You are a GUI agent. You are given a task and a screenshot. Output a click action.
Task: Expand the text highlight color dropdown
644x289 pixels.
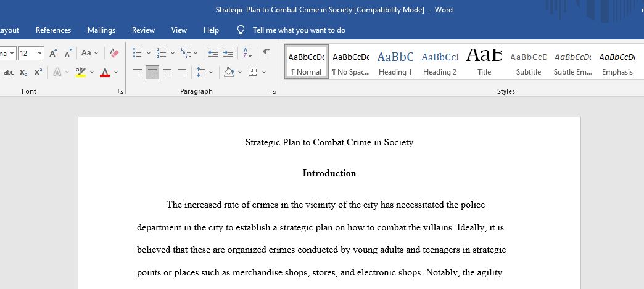point(92,72)
